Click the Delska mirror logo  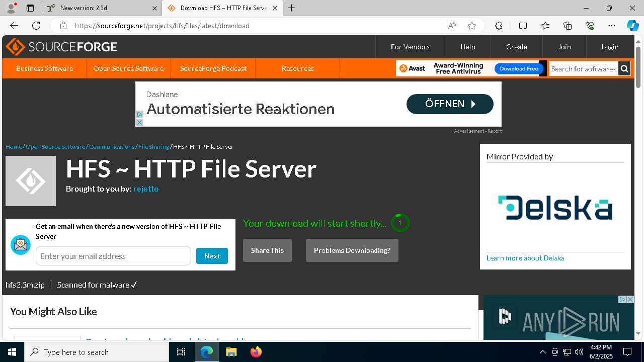(555, 208)
